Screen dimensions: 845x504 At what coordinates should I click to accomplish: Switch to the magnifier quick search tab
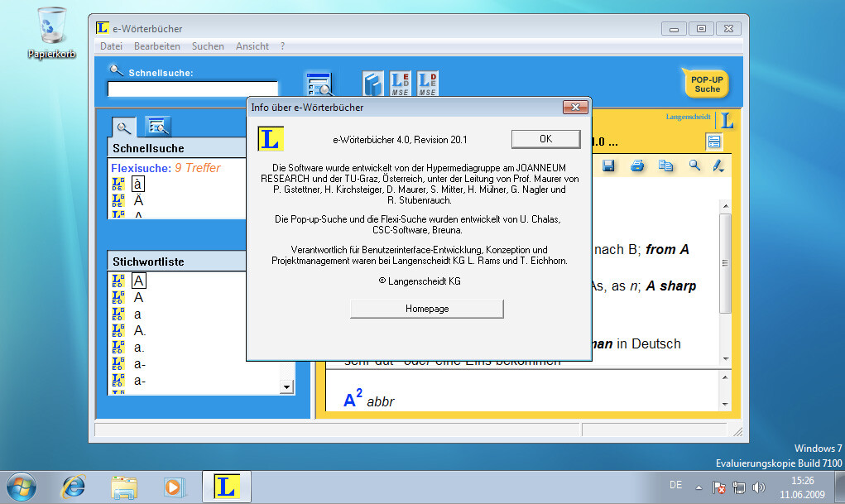point(123,127)
